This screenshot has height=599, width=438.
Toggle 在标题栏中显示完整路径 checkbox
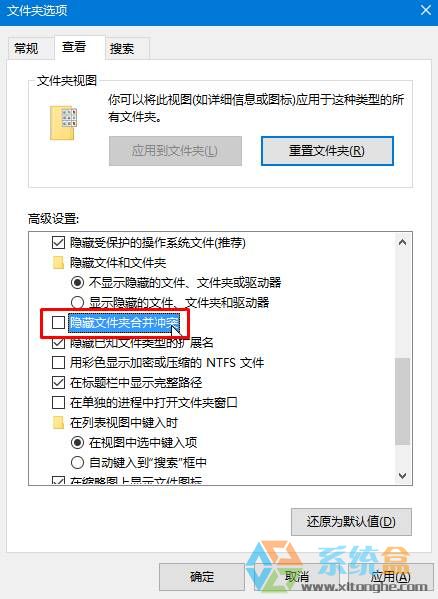(58, 382)
